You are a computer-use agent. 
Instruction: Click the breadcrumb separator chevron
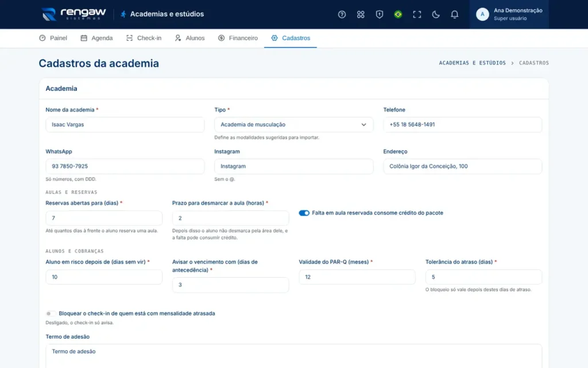[x=512, y=63]
